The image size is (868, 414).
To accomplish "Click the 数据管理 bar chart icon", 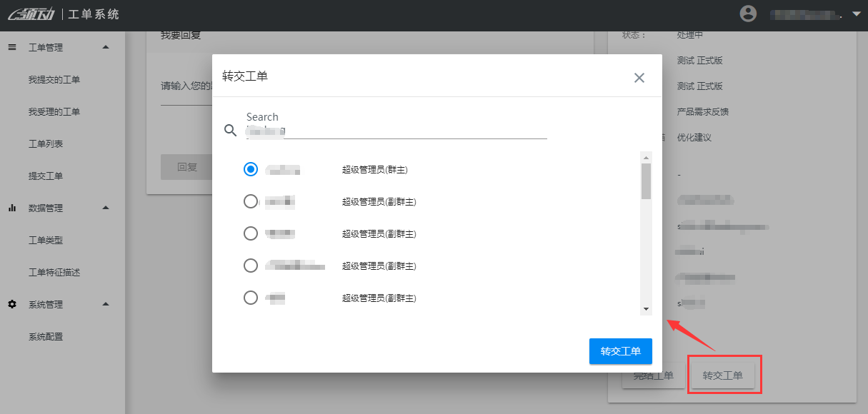I will click(x=12, y=208).
